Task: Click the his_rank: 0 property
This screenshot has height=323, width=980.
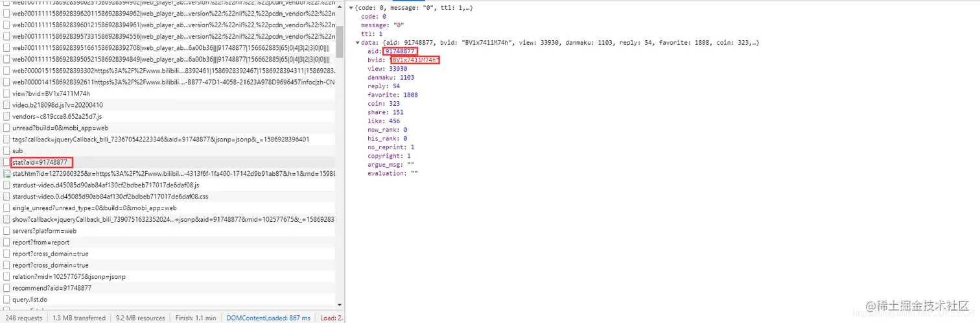Action: [388, 138]
